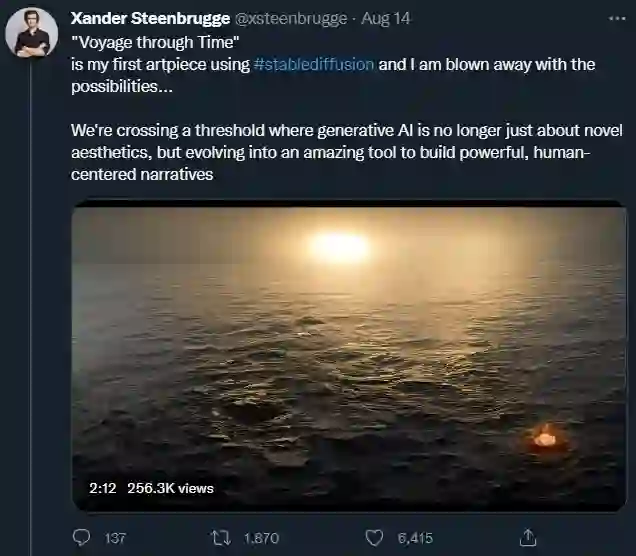Like the tweet with the heart icon

pyautogui.click(x=374, y=538)
